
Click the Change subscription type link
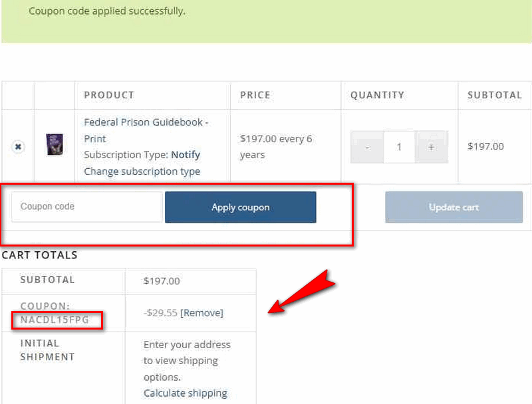tap(142, 171)
